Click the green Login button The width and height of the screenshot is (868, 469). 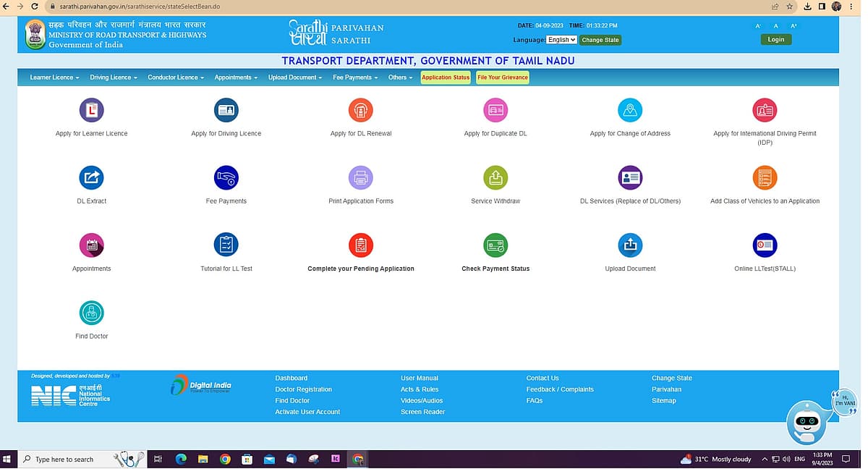775,40
